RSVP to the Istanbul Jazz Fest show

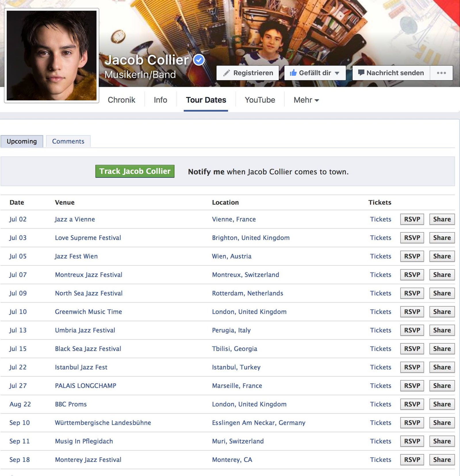tap(412, 367)
